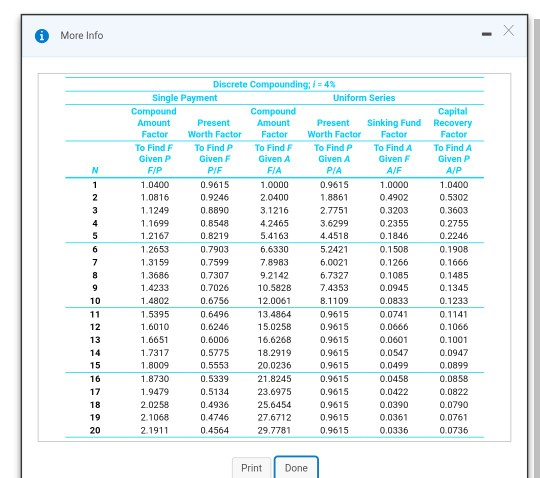Select value 1.5395 in row 11
Screen dimensions: 540x478
155,314
